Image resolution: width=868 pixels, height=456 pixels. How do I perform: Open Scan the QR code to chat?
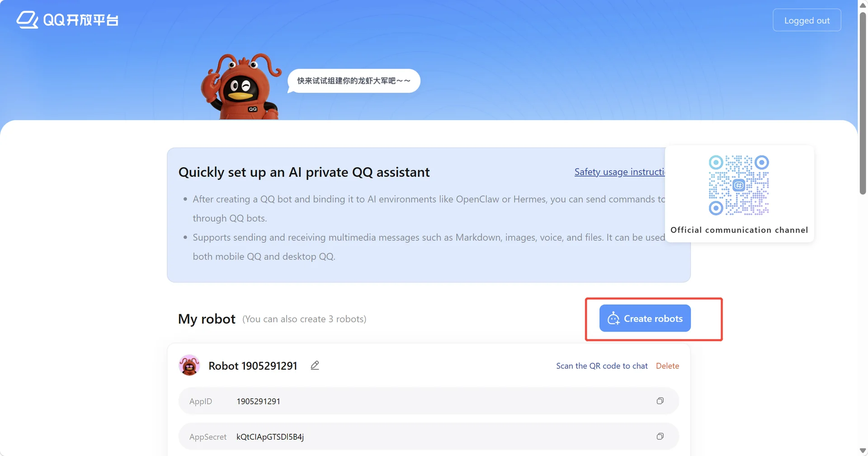(x=602, y=366)
